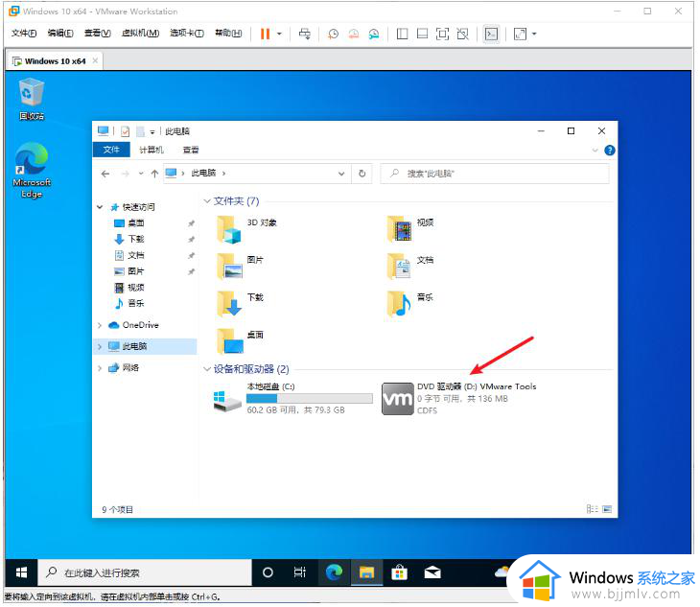Image resolution: width=700 pixels, height=607 pixels.
Task: Select the Recycle Bin desktop icon
Action: tap(32, 100)
